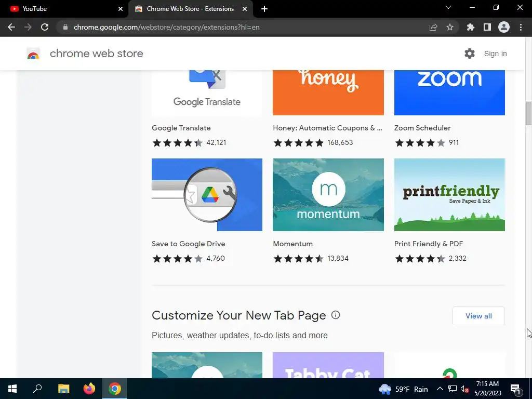Go back with the browser back arrow
Viewport: 532px width, 399px height.
tap(11, 27)
